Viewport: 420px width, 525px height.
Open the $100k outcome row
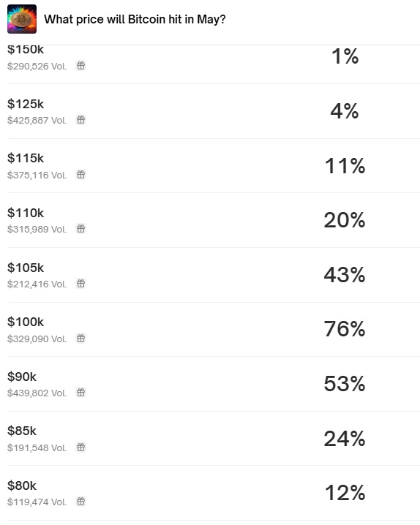[214, 330]
